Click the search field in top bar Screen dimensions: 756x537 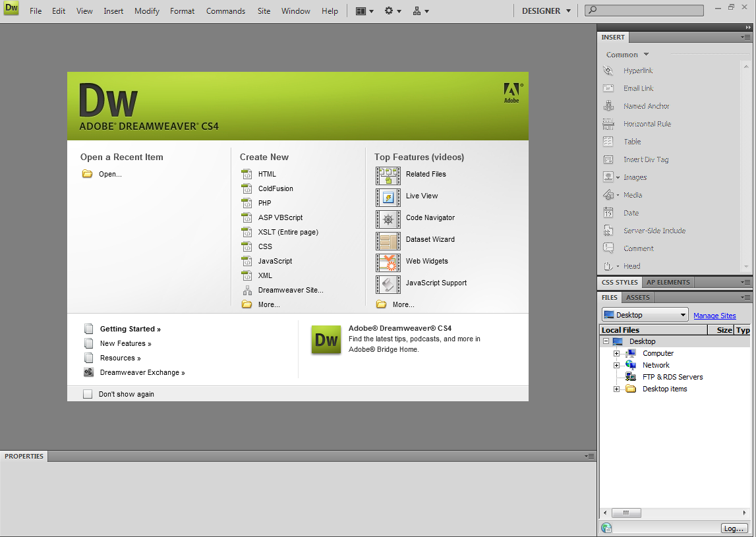coord(644,10)
